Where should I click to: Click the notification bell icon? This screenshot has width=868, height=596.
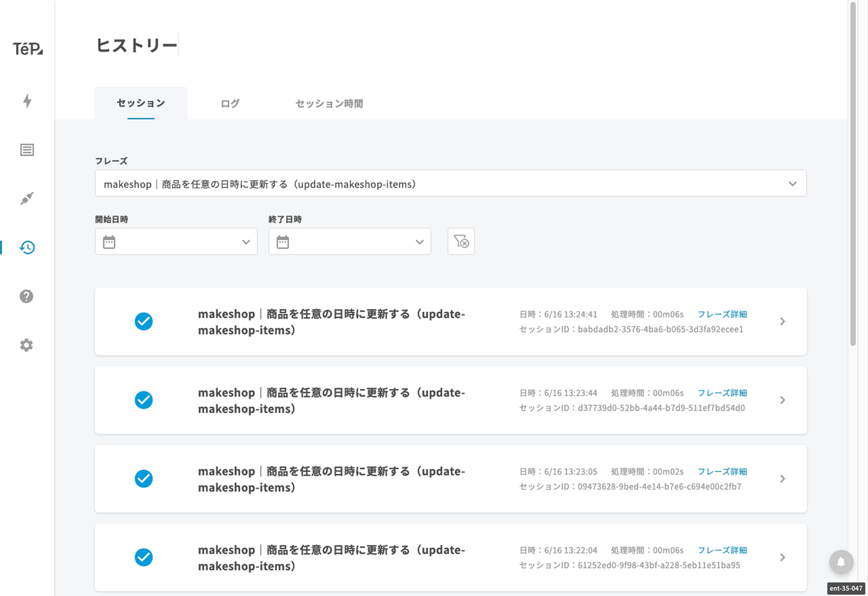841,562
